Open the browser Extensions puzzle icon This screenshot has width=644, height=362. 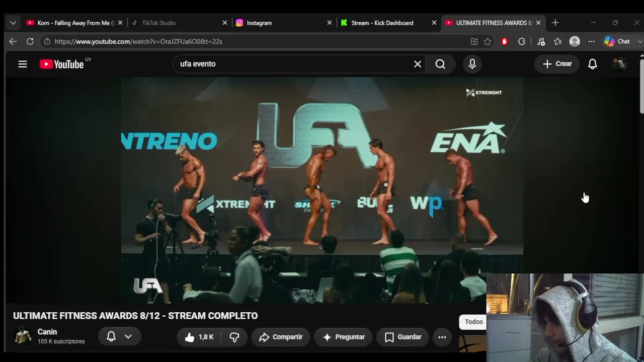(x=522, y=41)
